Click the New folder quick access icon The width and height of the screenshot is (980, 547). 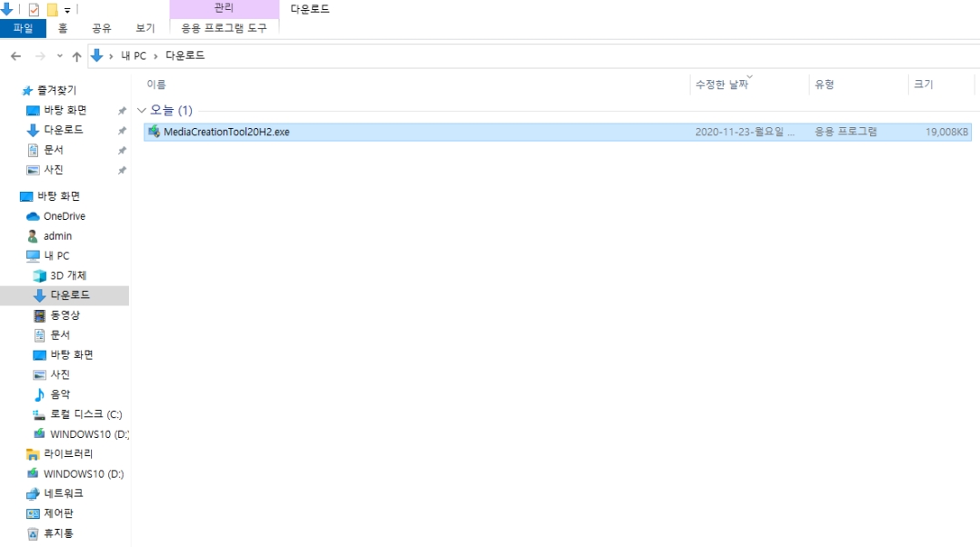tap(53, 9)
